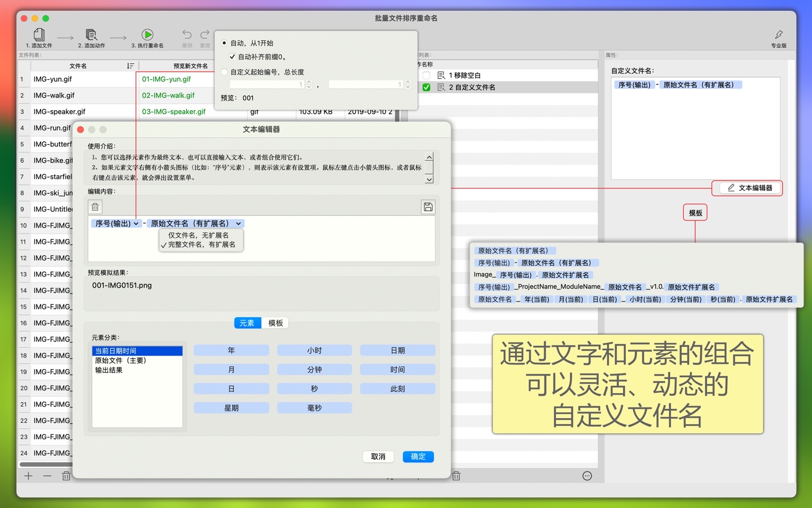The width and height of the screenshot is (812, 508).
Task: Switch to the 模板 tab
Action: (x=275, y=323)
